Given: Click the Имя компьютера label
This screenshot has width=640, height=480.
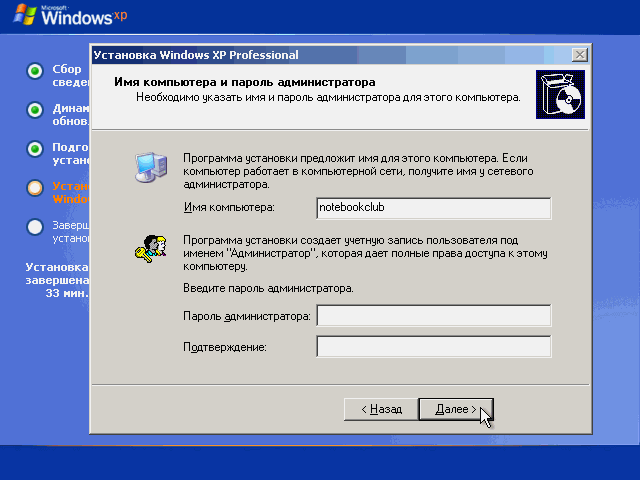Looking at the screenshot, I should click(x=229, y=207).
